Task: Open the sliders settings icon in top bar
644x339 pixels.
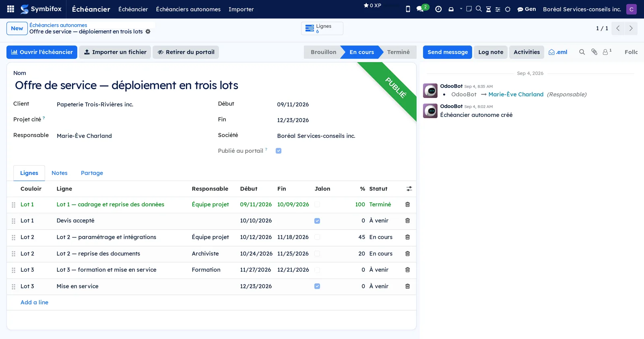Action: (x=498, y=9)
